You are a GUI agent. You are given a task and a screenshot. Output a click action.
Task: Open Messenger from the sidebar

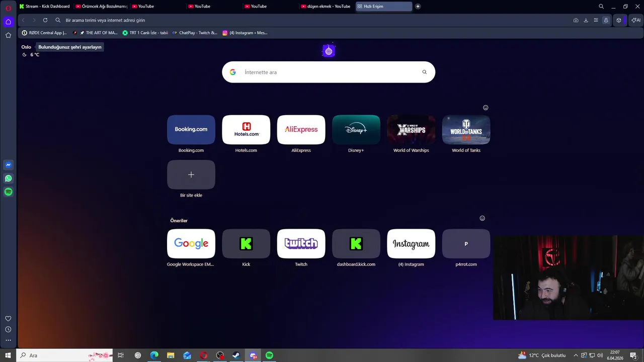tap(8, 165)
